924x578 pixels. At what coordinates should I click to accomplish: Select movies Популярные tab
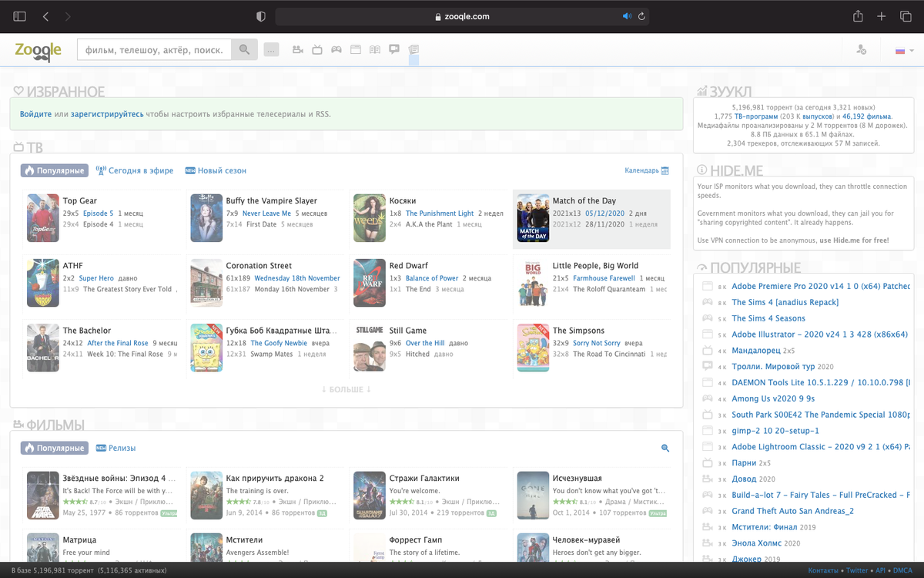pyautogui.click(x=54, y=448)
